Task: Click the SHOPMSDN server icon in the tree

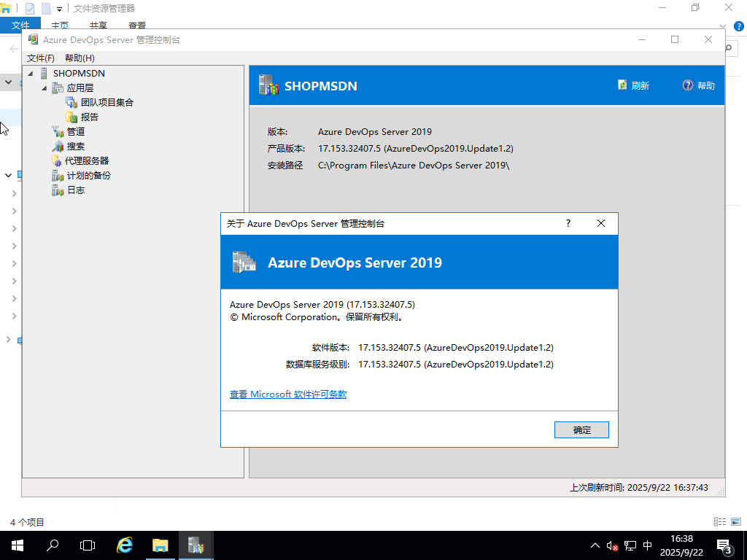Action: 44,74
